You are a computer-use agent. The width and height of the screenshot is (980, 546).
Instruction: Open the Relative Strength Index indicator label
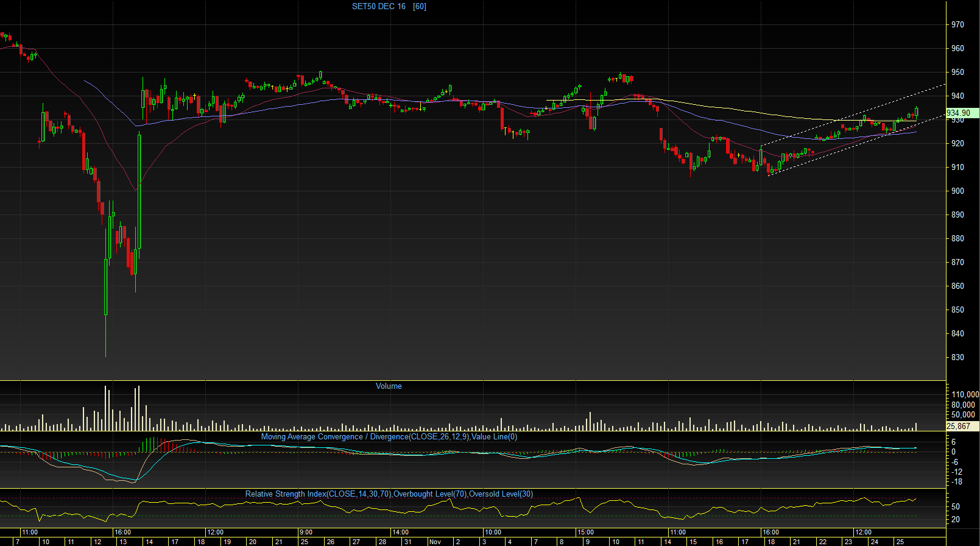click(x=389, y=494)
